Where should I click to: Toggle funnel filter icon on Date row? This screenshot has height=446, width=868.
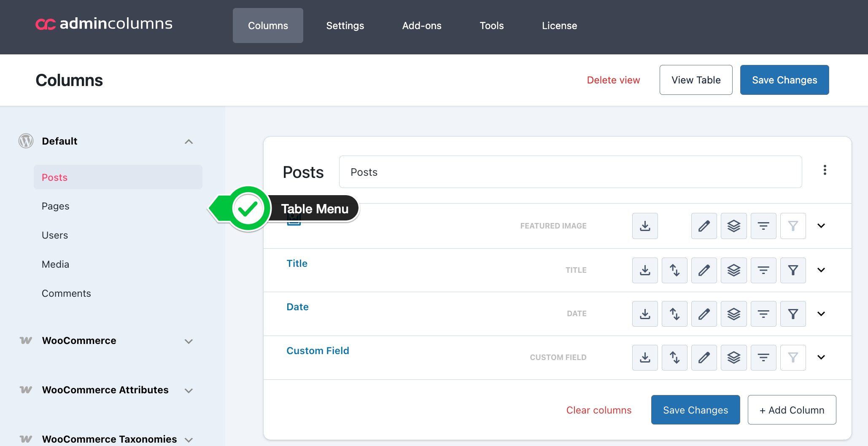pyautogui.click(x=793, y=314)
